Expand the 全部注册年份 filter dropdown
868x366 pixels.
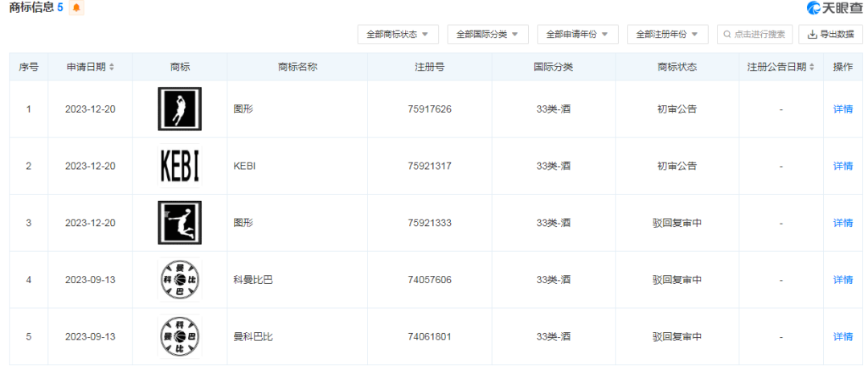click(x=667, y=35)
